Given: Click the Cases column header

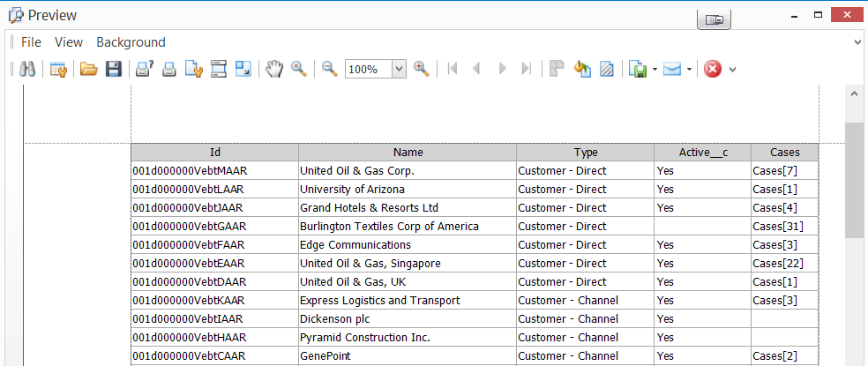Looking at the screenshot, I should tap(785, 153).
